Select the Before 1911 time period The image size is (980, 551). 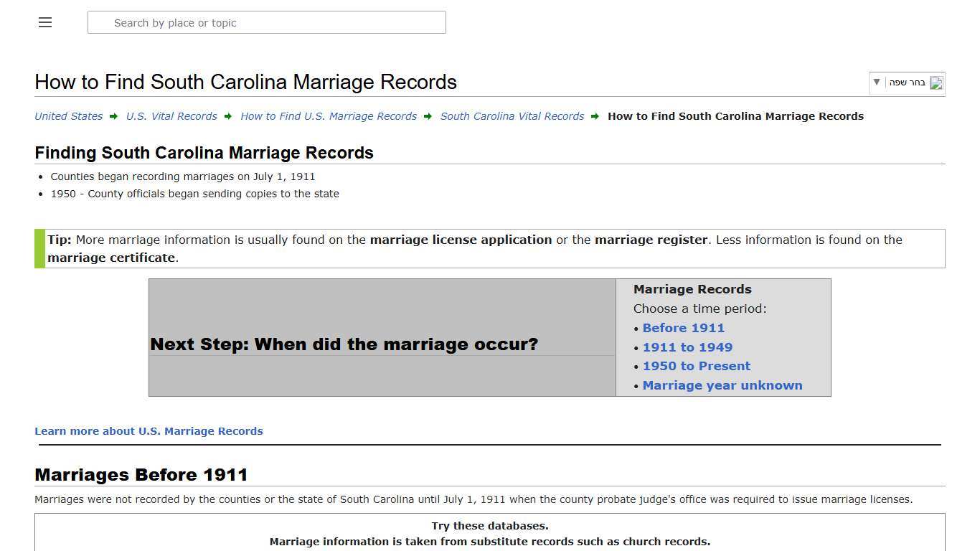683,329
